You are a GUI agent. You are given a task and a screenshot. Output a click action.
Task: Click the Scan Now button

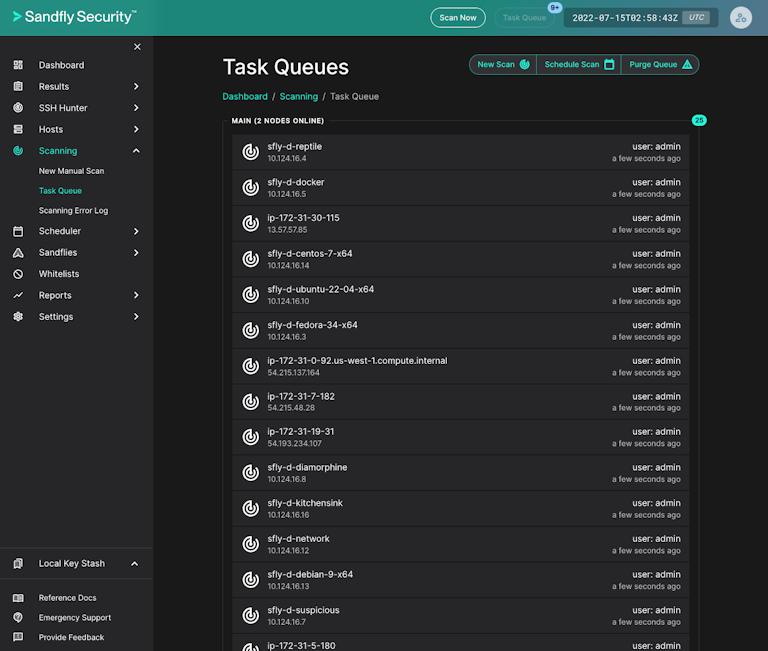point(458,18)
